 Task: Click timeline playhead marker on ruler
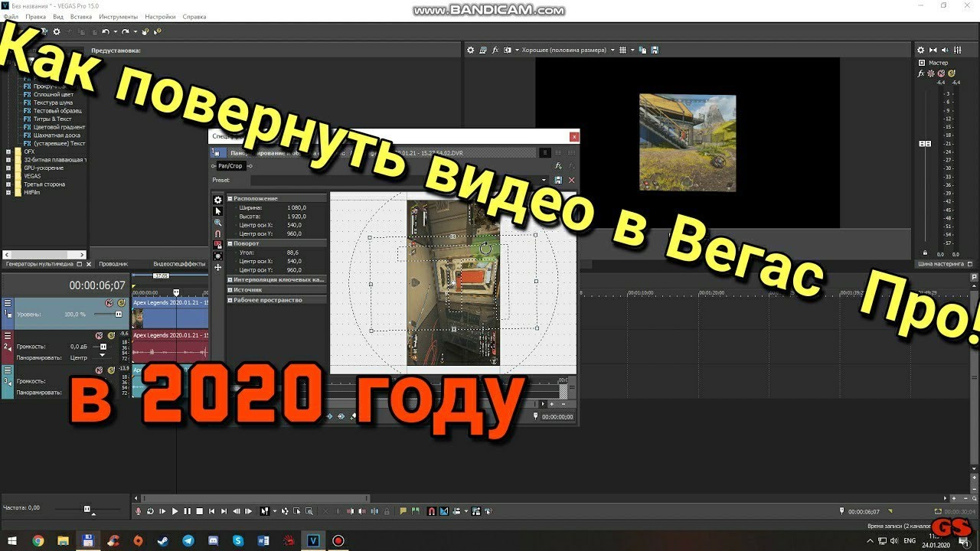pyautogui.click(x=176, y=292)
